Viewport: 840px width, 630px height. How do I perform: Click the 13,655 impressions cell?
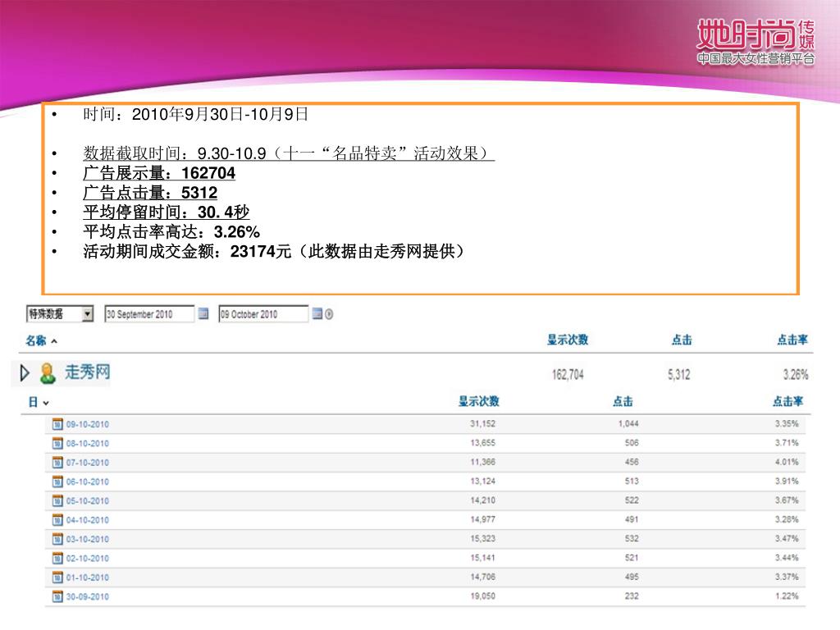[x=482, y=443]
